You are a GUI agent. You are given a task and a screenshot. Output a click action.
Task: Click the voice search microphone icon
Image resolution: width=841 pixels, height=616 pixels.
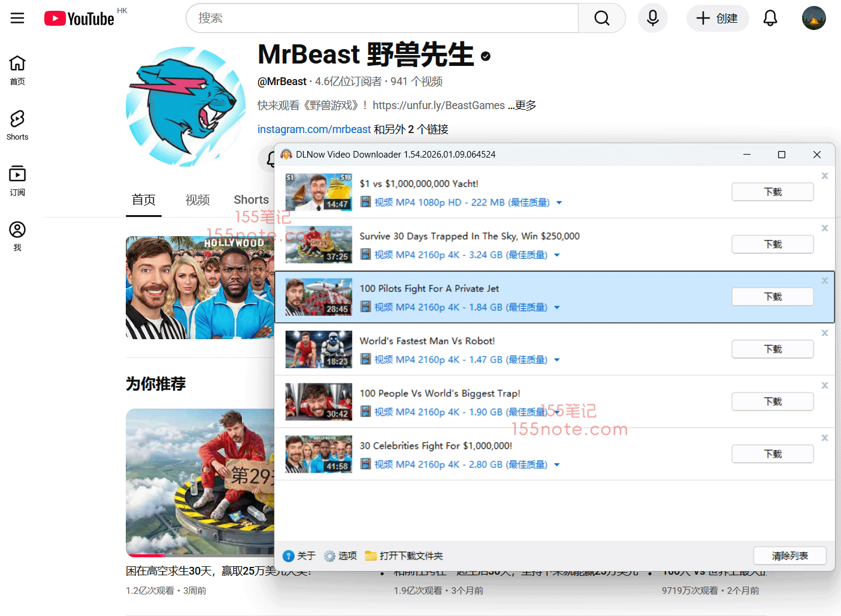pos(652,18)
